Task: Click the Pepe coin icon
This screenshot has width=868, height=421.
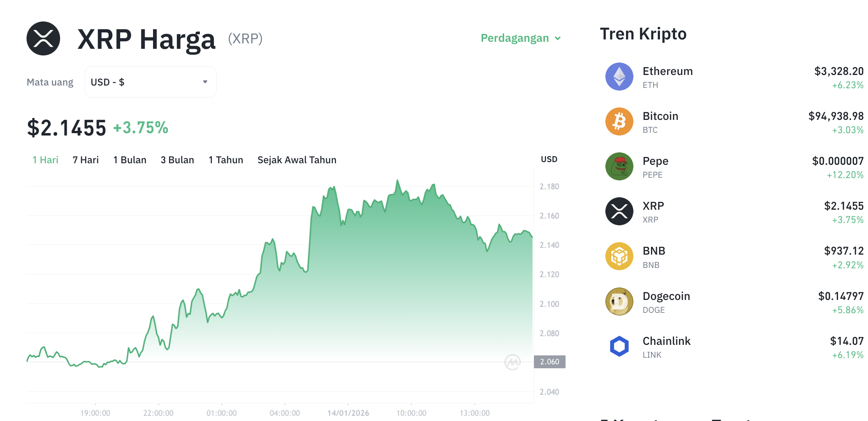Action: pos(619,166)
